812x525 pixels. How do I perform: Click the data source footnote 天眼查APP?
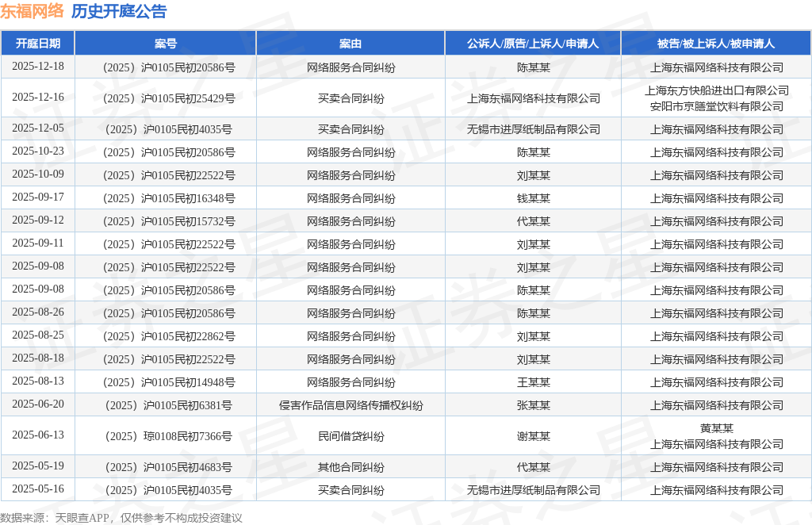click(82, 518)
